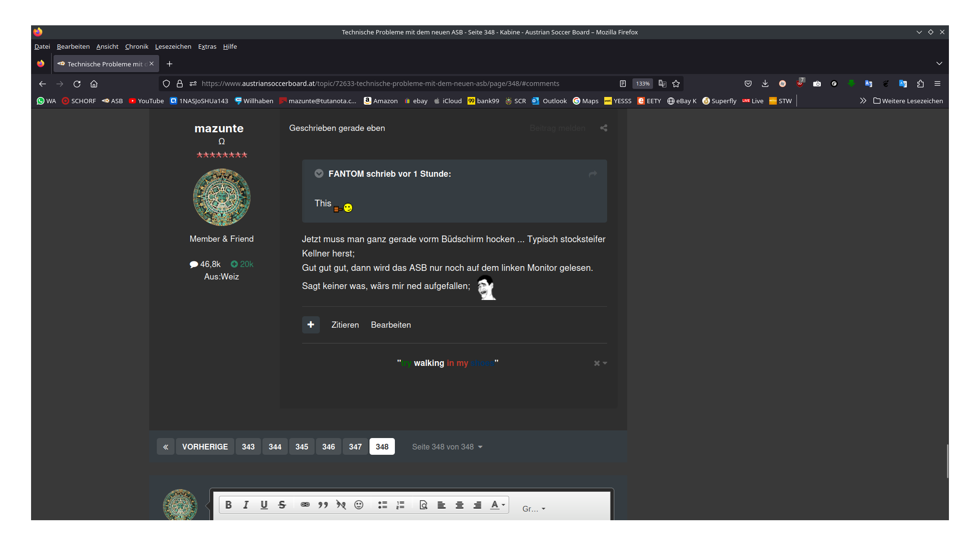Viewport: 980px width, 557px height.
Task: Toggle italic formatting in reply editor
Action: point(246,505)
